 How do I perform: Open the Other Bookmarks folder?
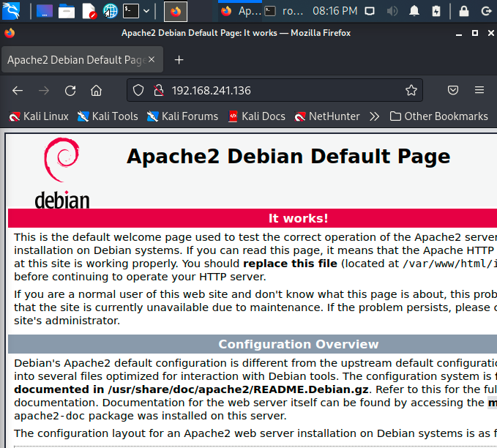click(x=438, y=116)
